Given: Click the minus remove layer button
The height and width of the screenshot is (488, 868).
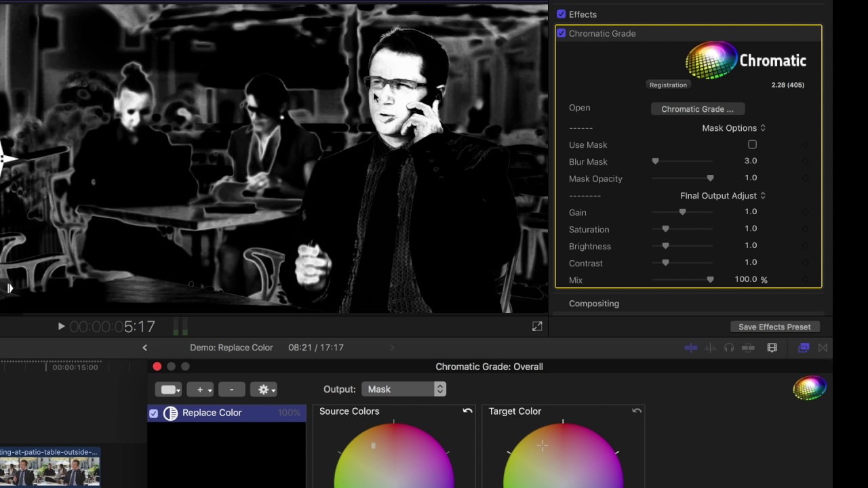Looking at the screenshot, I should [x=231, y=389].
